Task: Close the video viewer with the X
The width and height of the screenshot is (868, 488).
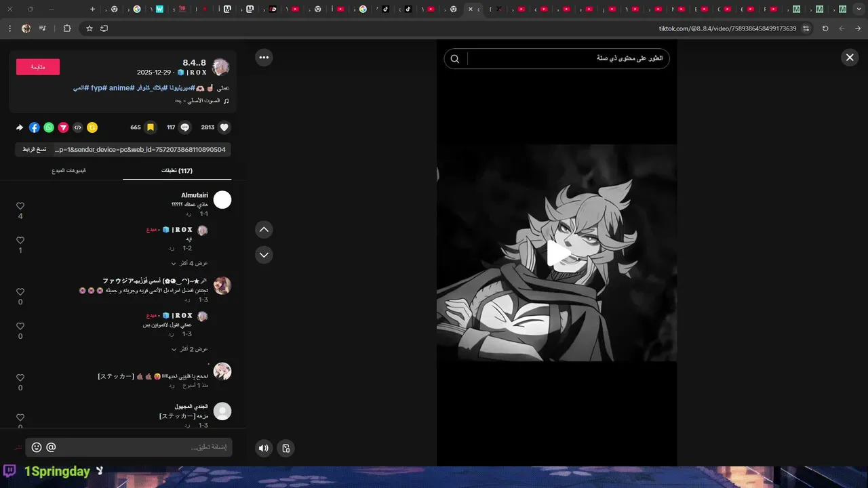Action: point(850,58)
